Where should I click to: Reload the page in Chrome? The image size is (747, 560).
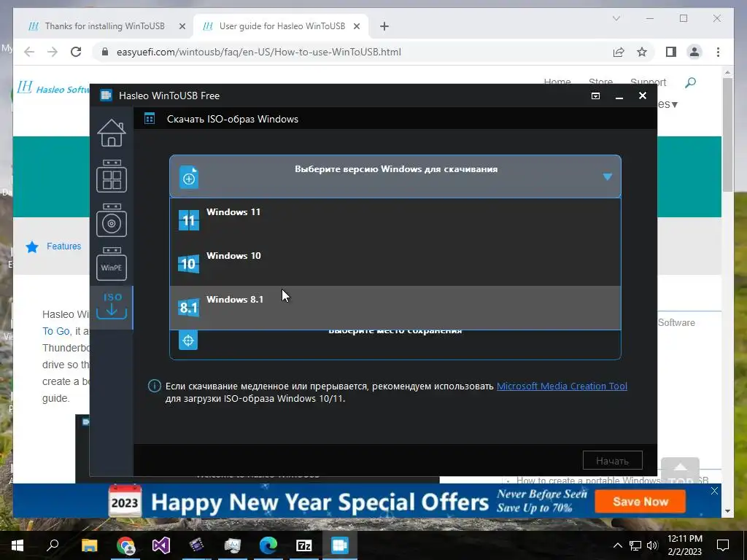pyautogui.click(x=76, y=52)
